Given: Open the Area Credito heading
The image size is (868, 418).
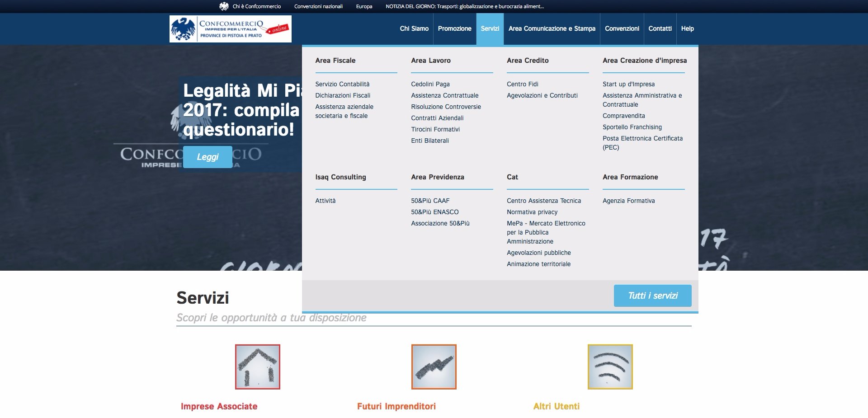Looking at the screenshot, I should click(x=528, y=61).
